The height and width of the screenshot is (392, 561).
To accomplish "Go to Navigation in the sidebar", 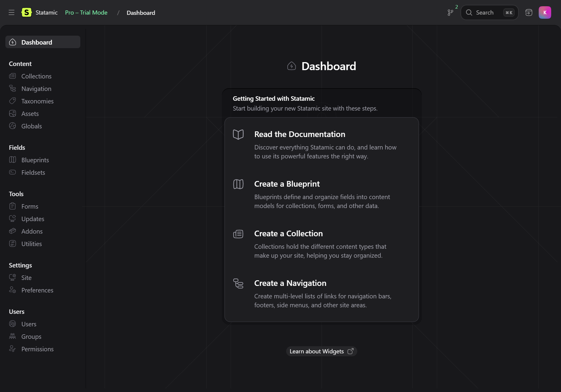I will pos(43,89).
